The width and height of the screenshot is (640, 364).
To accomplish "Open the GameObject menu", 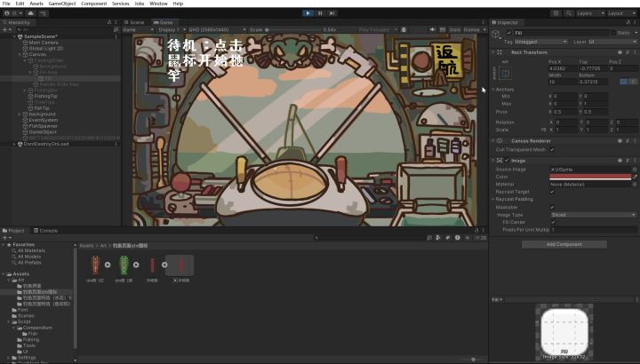I will coord(60,4).
